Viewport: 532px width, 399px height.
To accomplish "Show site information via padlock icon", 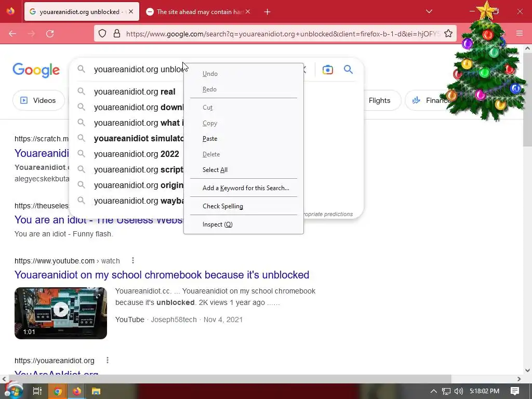I will [x=117, y=33].
